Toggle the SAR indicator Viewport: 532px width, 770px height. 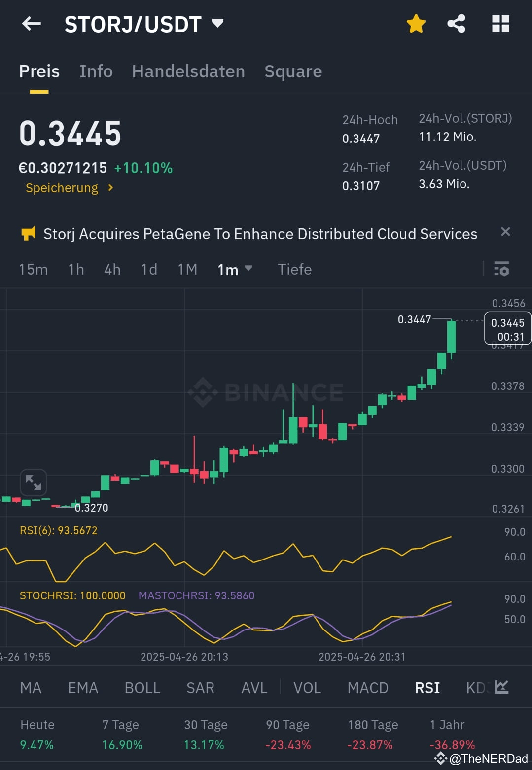pyautogui.click(x=201, y=688)
